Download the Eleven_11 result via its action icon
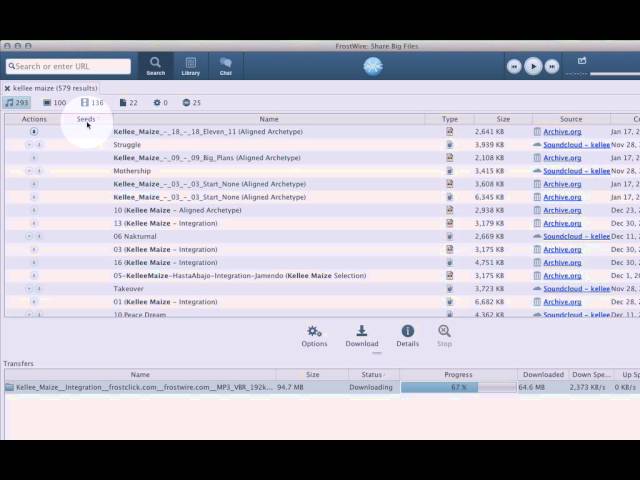Image resolution: width=640 pixels, height=480 pixels. 34,131
